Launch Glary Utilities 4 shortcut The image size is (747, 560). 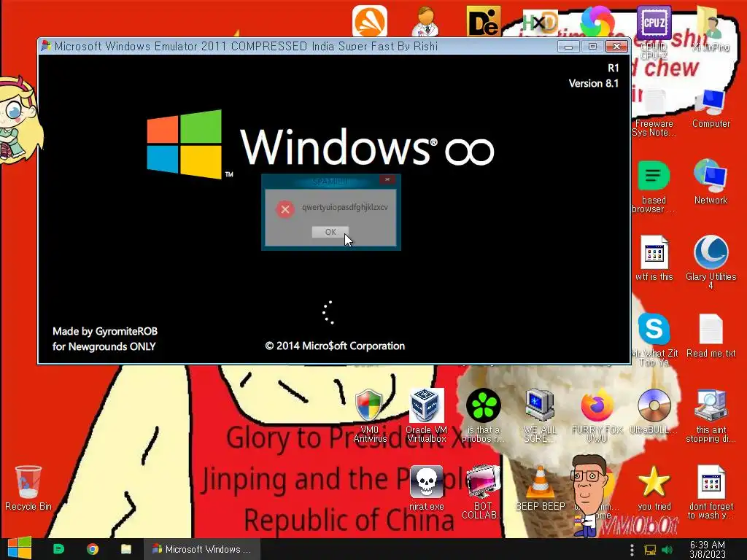[711, 262]
